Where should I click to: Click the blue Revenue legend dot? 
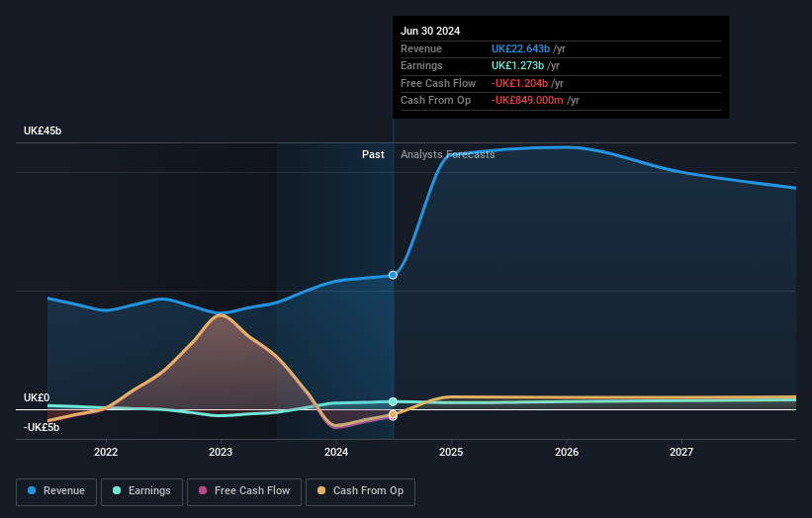pyautogui.click(x=32, y=490)
